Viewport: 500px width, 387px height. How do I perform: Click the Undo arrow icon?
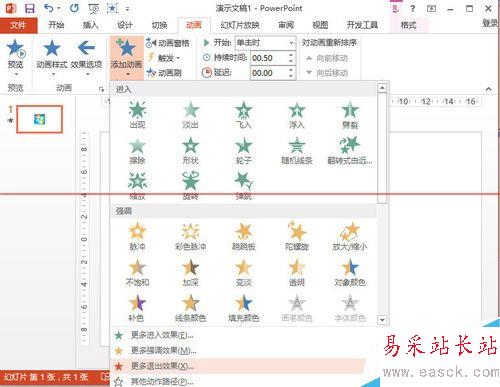49,8
